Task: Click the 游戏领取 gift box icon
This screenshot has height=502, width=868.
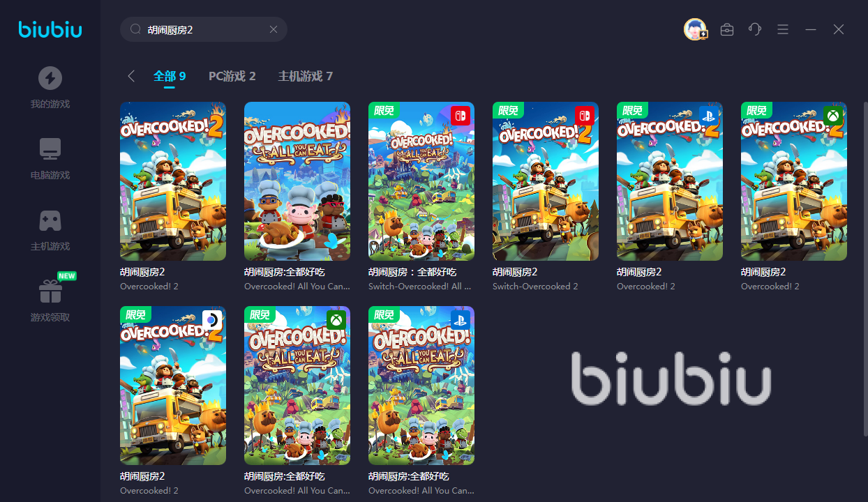Action: pos(50,291)
